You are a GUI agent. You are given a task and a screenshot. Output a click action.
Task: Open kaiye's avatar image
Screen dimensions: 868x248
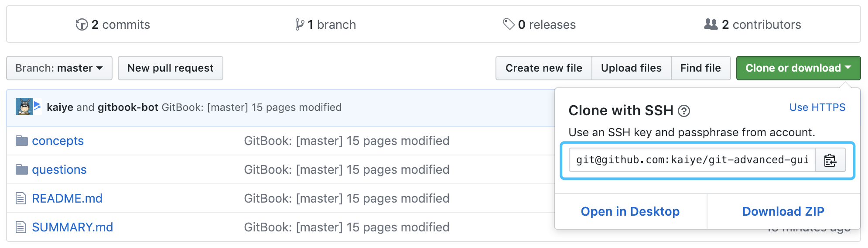click(24, 107)
